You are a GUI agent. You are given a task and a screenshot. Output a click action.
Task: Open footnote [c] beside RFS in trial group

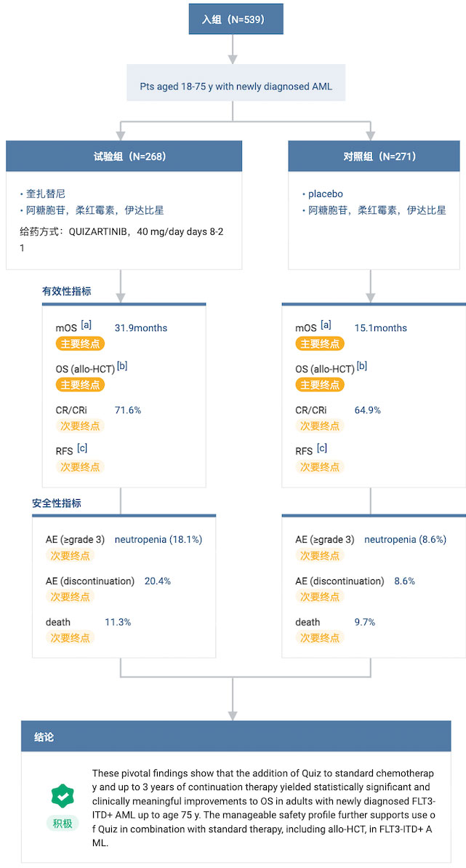(x=82, y=447)
